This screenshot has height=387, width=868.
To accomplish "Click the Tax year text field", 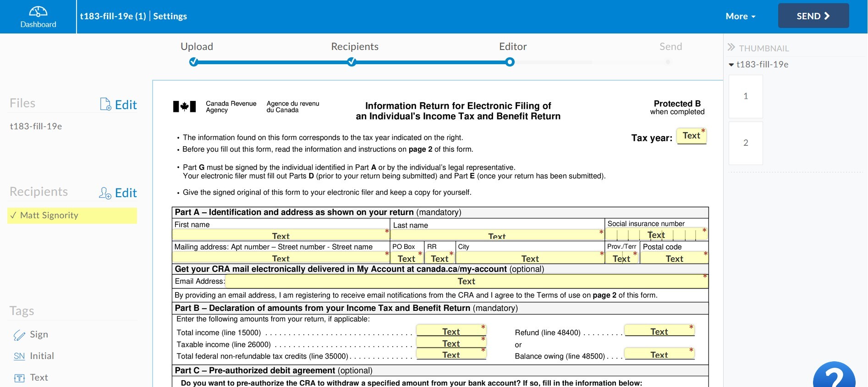I will [x=691, y=136].
